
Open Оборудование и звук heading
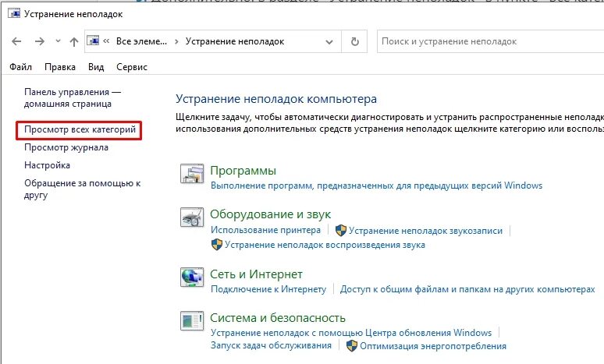(x=271, y=214)
